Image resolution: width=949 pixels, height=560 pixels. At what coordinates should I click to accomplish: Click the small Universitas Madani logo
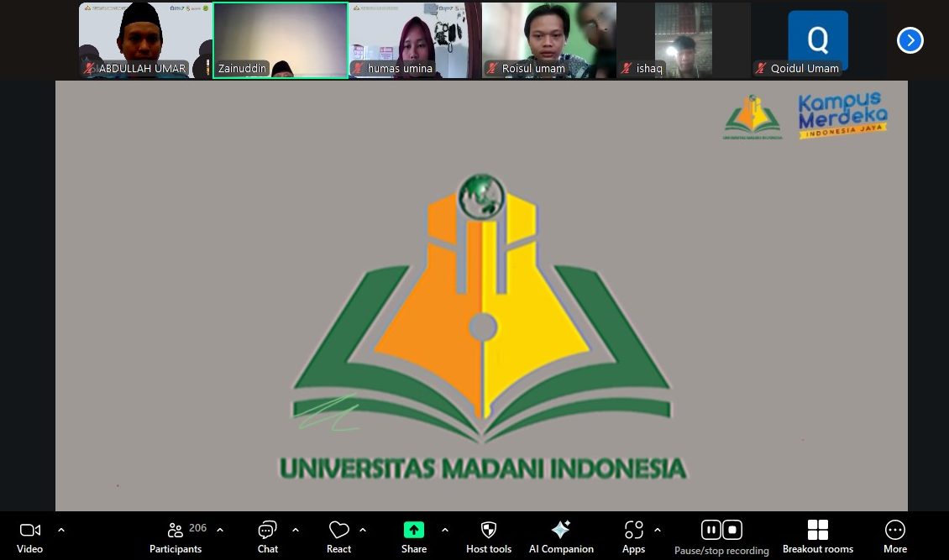coord(752,118)
